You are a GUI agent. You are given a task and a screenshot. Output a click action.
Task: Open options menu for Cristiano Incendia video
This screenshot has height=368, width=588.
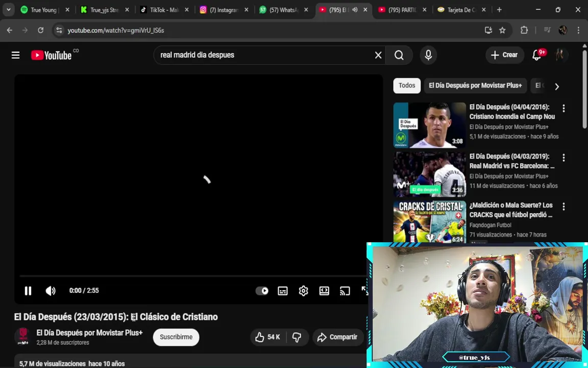tap(563, 108)
